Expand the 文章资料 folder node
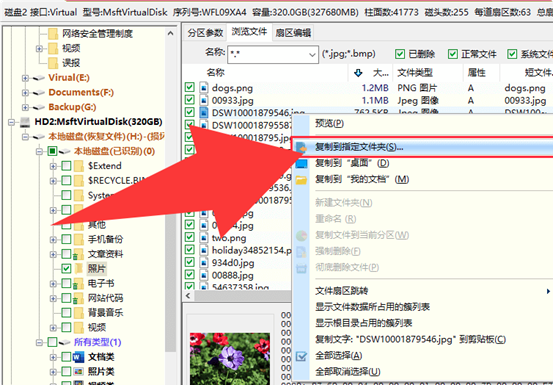 [53, 254]
